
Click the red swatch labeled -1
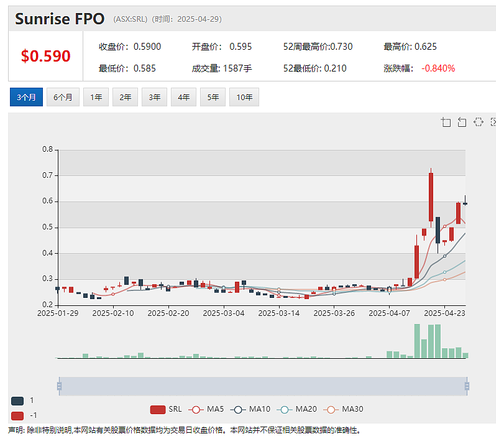click(17, 415)
